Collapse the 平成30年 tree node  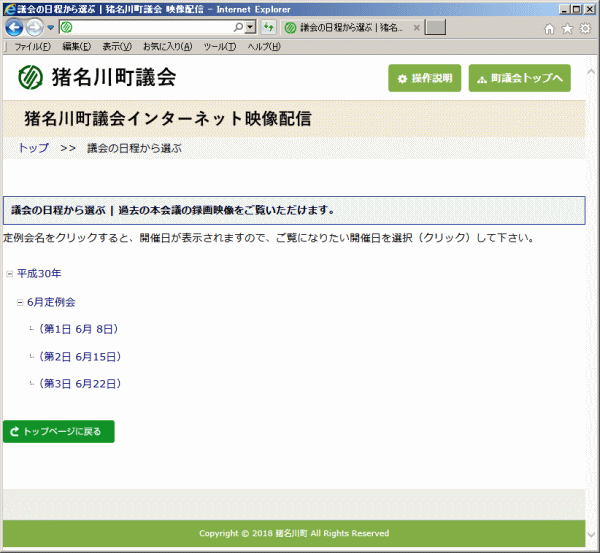10,274
